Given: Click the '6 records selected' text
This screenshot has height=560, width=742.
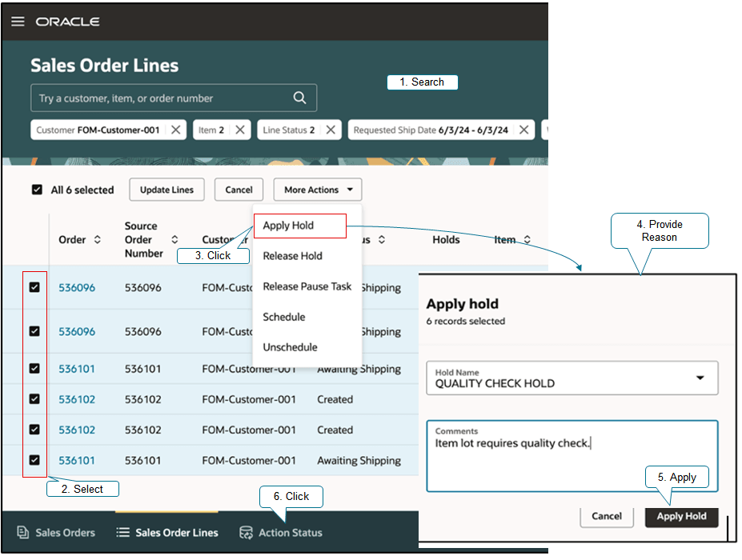Looking at the screenshot, I should (x=466, y=321).
